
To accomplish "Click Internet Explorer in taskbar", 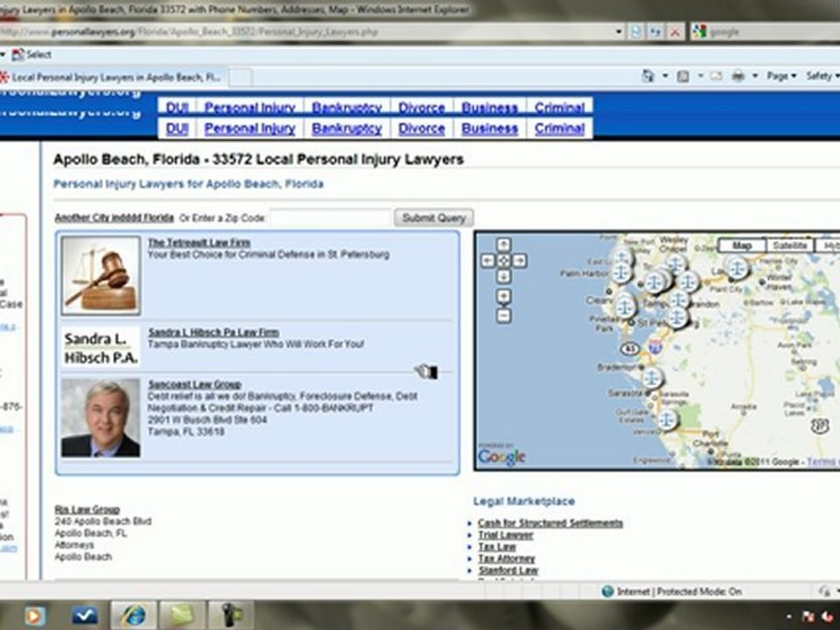I will 133,615.
